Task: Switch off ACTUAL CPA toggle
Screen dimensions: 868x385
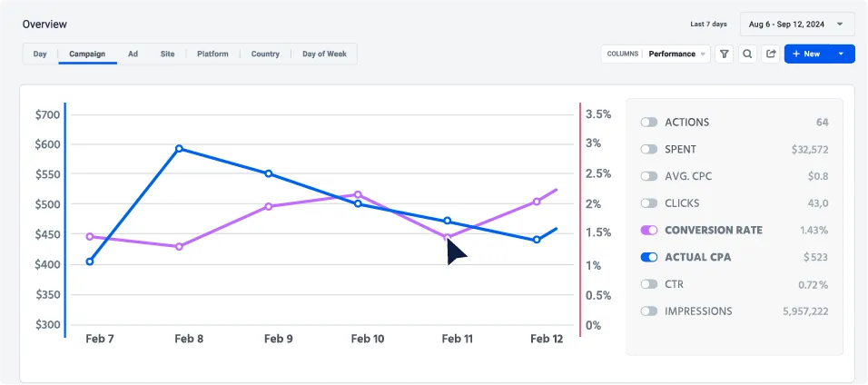Action: point(648,257)
